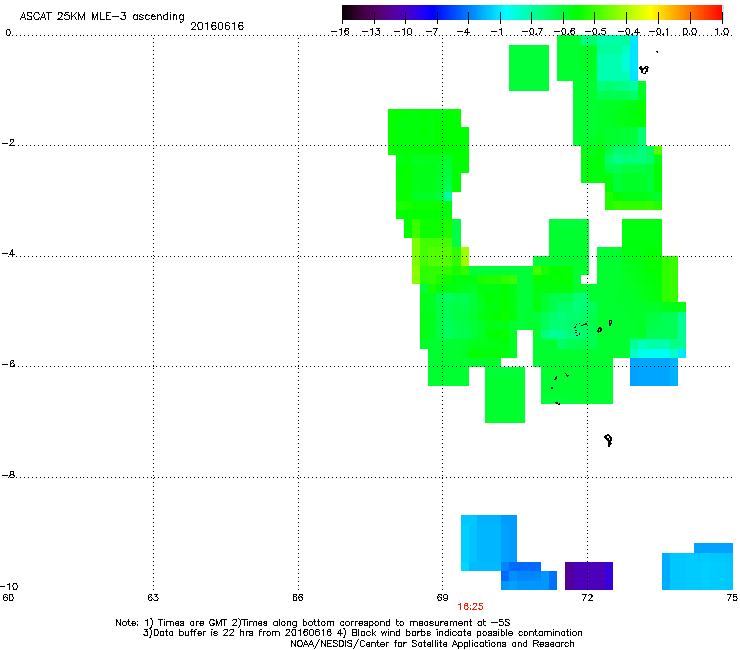Viewport: 740px width, 650px height.
Task: Click the black end of the color bar
Action: click(x=348, y=13)
